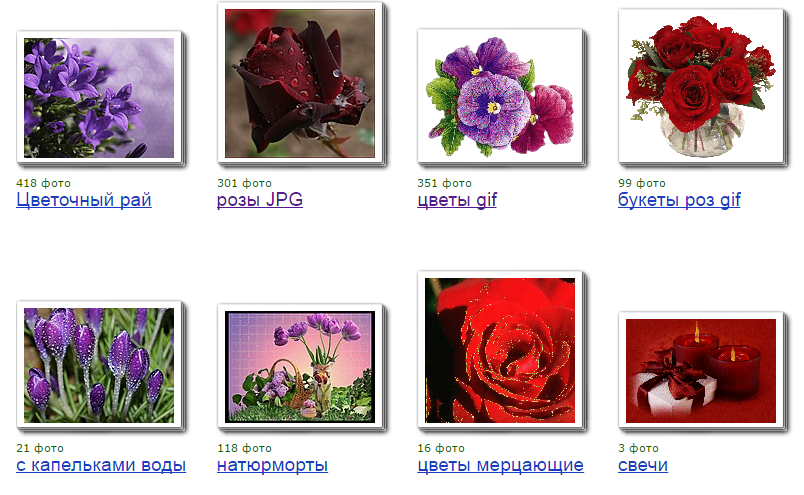
Task: Open the purple crocuses with droplets thumbnail
Action: [99, 365]
